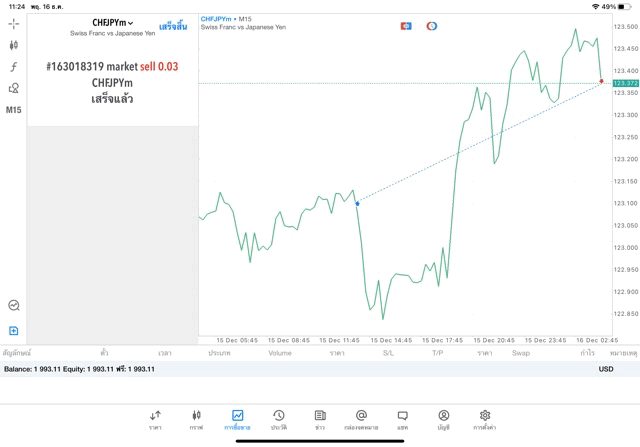Switch to the Quotes tab in bottom bar

(155, 419)
